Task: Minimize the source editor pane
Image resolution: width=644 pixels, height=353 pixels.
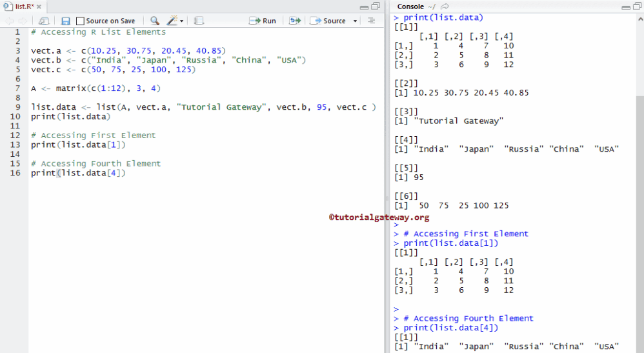Action: point(364,7)
